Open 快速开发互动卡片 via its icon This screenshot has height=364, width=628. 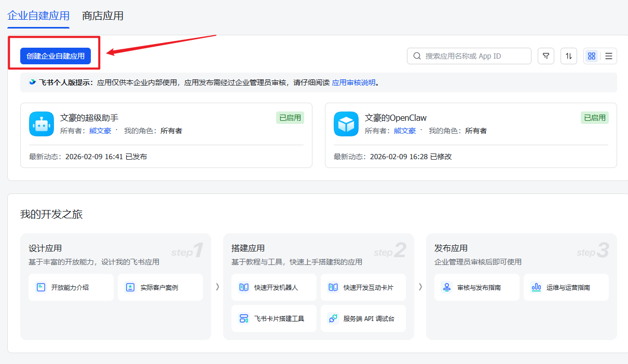(332, 287)
